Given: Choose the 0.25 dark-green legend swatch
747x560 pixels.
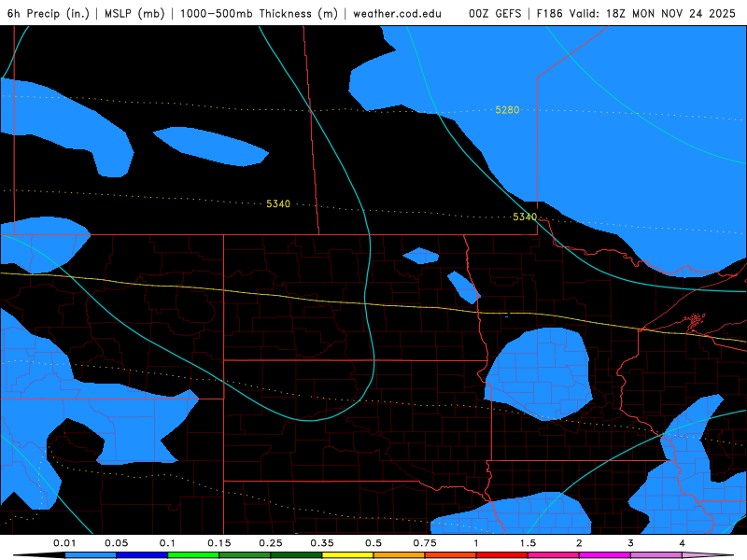Looking at the screenshot, I should click(296, 555).
